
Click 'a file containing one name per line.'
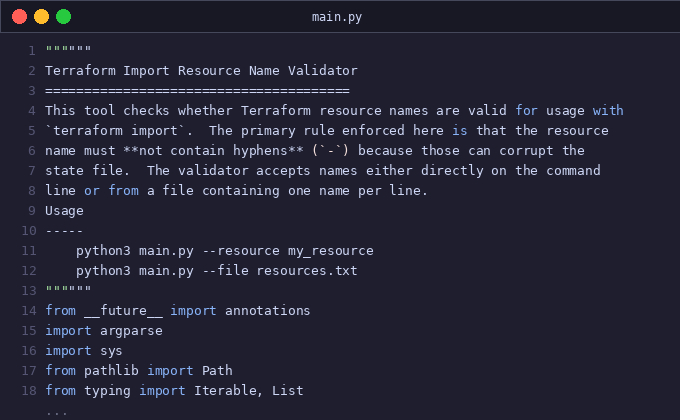(x=287, y=190)
